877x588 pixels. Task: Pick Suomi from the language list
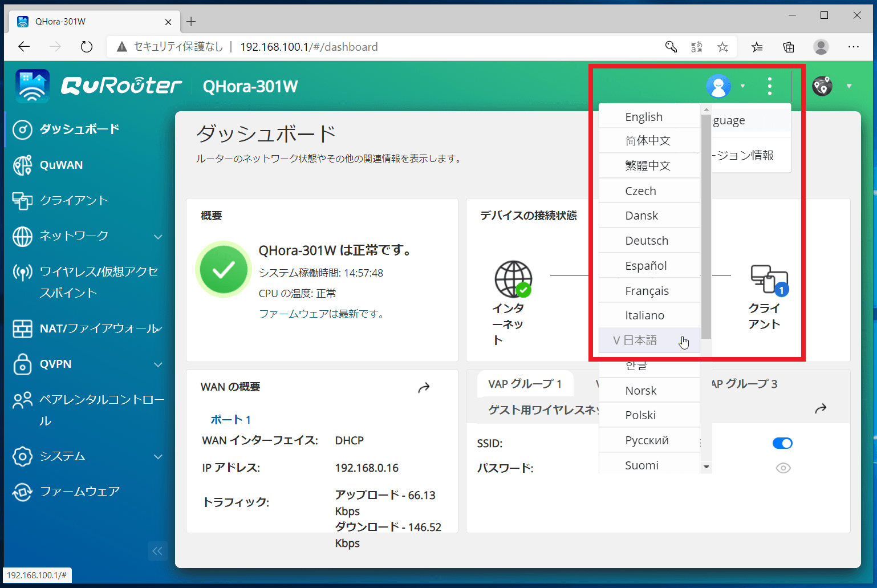[x=649, y=464]
